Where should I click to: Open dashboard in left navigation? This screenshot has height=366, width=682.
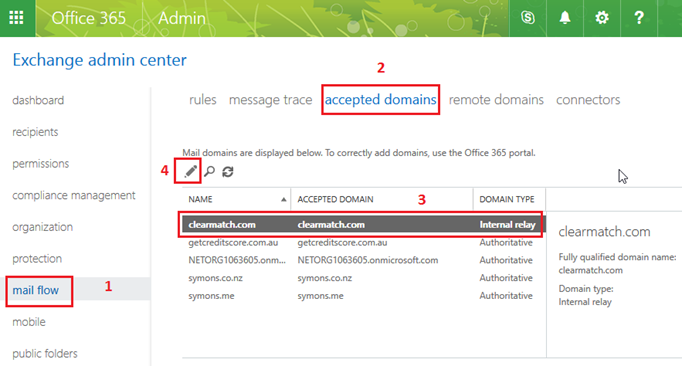point(38,101)
